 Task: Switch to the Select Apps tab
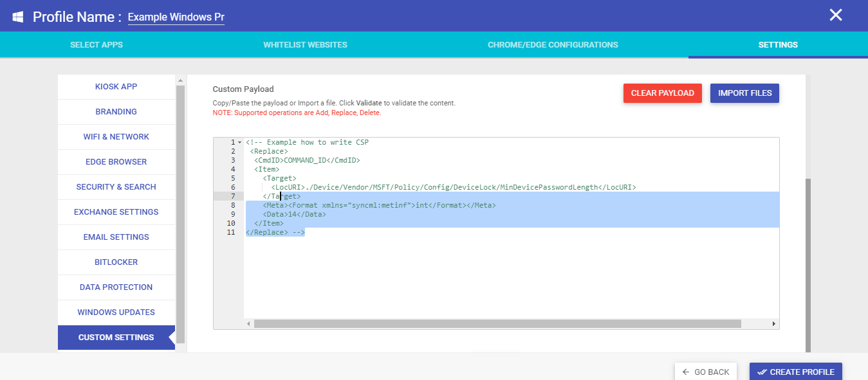(97, 45)
